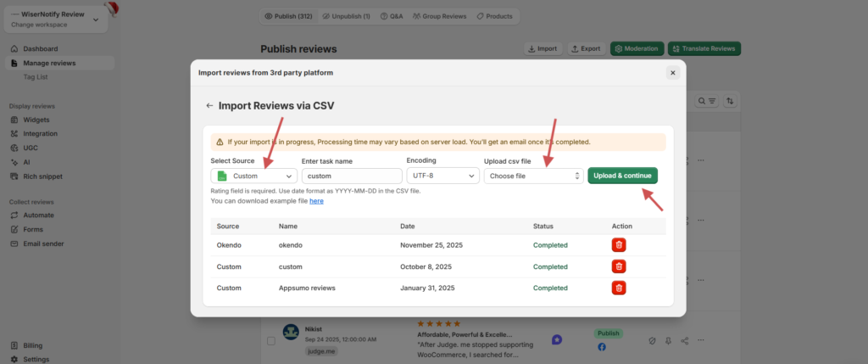This screenshot has height=364, width=868.
Task: Click Choose file to upload a CSV
Action: tap(533, 176)
